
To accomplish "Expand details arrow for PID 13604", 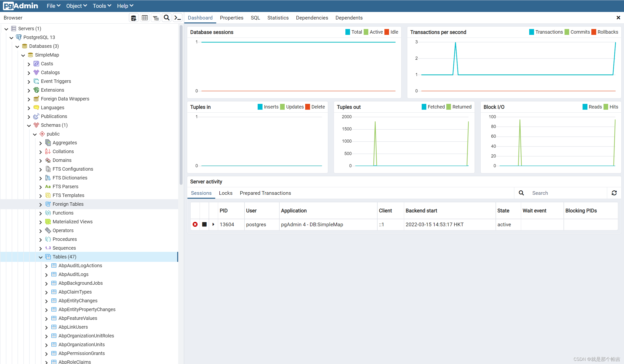I will (214, 224).
